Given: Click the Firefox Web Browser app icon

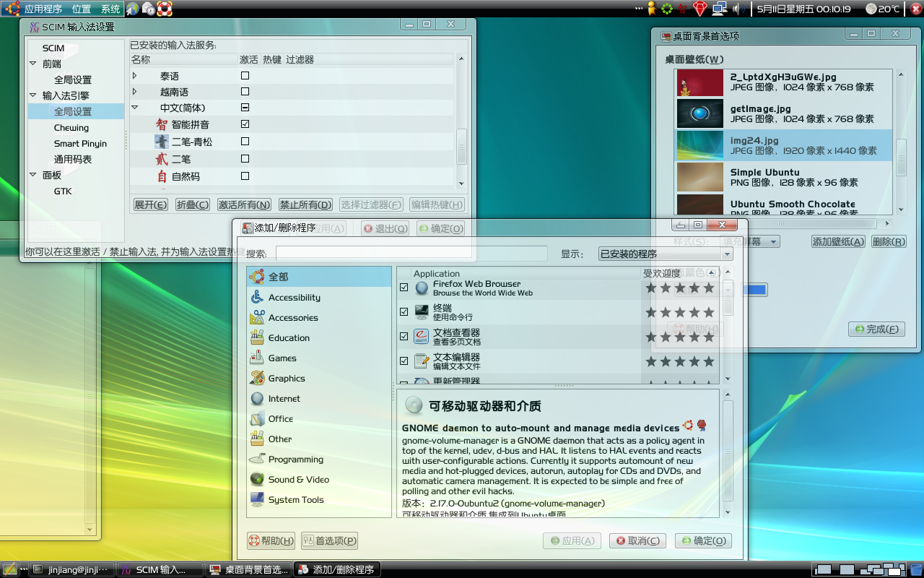Looking at the screenshot, I should tap(422, 288).
